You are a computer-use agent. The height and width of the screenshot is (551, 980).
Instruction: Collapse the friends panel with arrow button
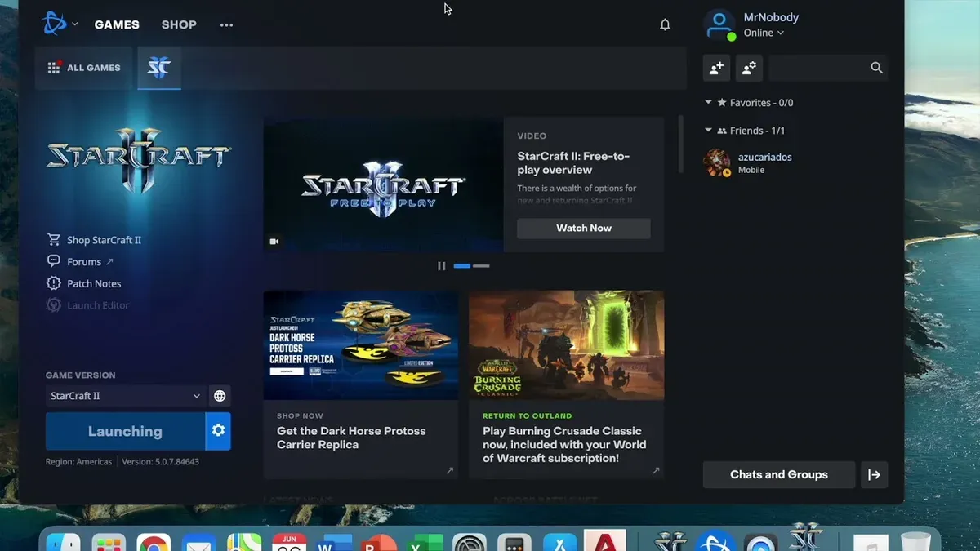pyautogui.click(x=874, y=474)
